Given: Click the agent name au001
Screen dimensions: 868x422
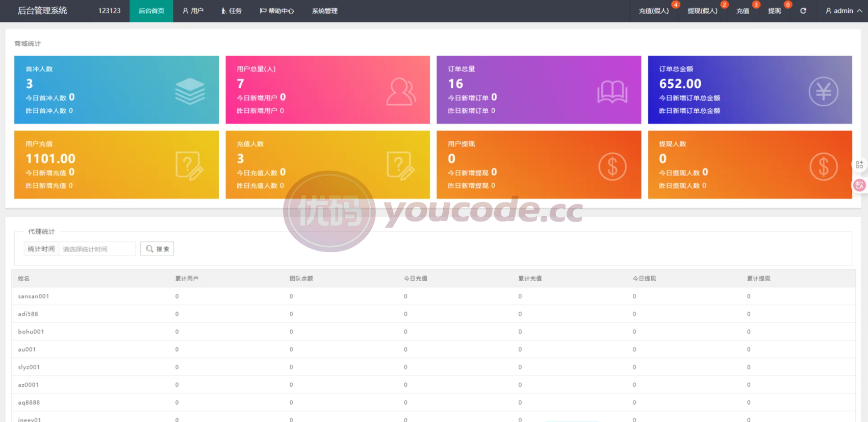Looking at the screenshot, I should (27, 350).
